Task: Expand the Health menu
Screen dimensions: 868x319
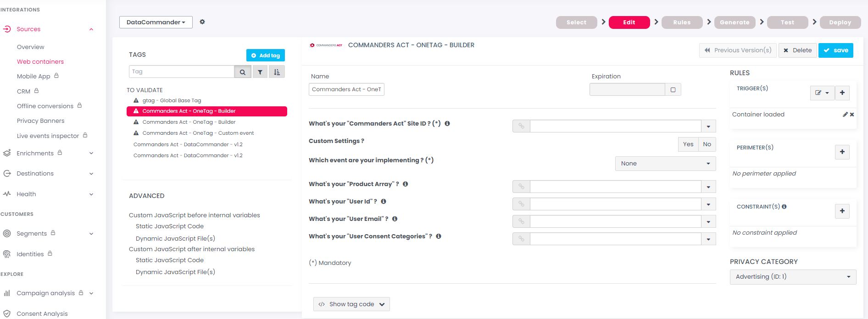Action: tap(91, 194)
